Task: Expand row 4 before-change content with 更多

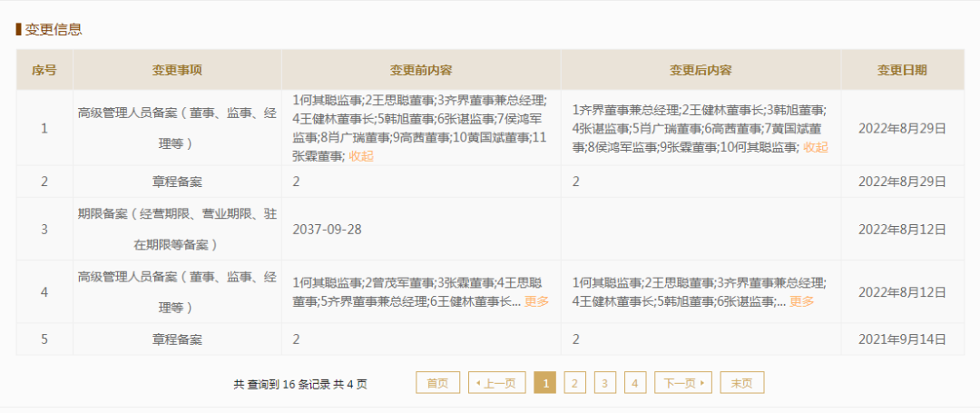Action: click(x=536, y=301)
